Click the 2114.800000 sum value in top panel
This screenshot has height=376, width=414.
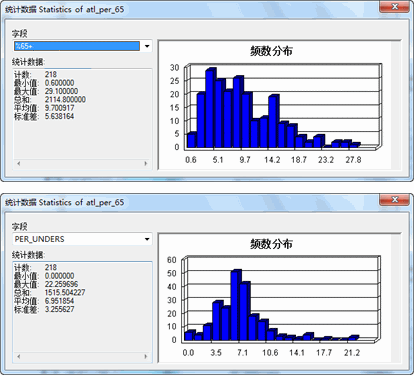tap(65, 100)
